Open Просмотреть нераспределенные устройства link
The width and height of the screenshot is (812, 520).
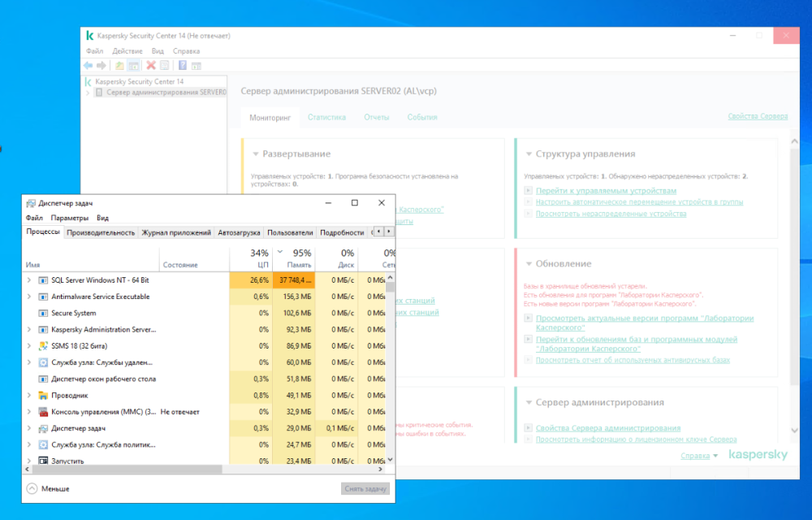click(611, 214)
